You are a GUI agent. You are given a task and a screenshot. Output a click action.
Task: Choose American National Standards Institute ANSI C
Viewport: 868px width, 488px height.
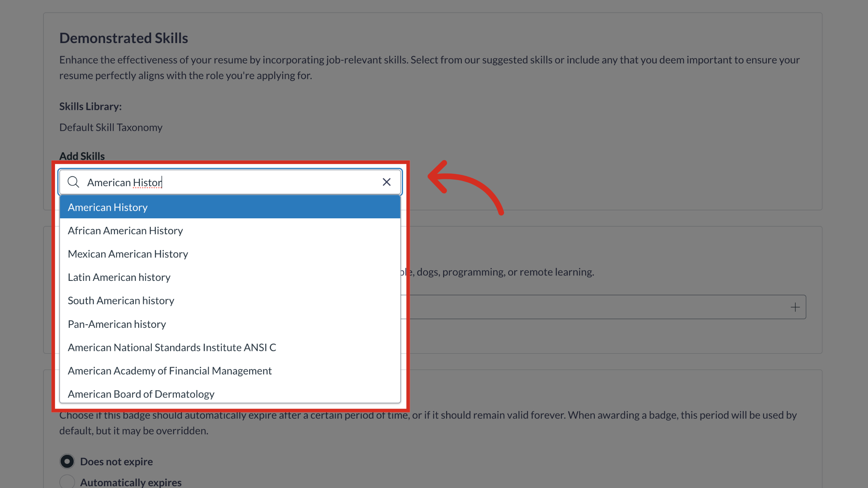pyautogui.click(x=172, y=347)
